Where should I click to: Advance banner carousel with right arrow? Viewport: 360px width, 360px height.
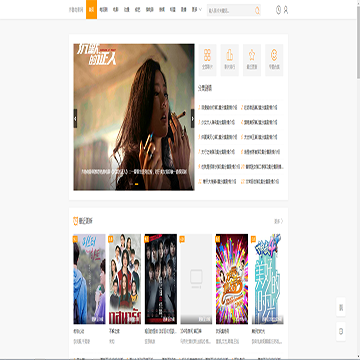192,118
